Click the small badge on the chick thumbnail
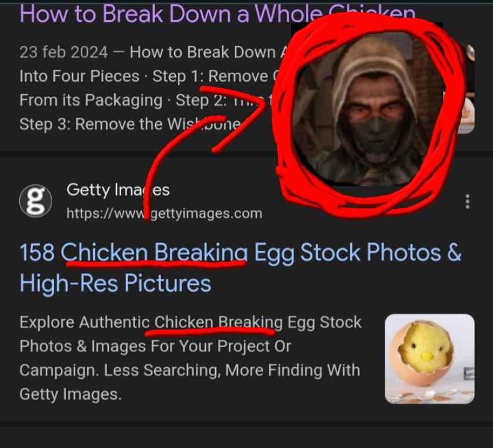 469,373
